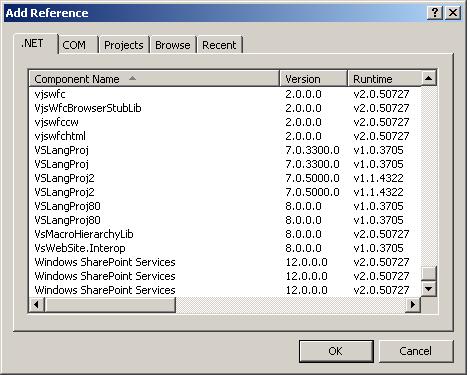The height and width of the screenshot is (375, 470).
Task: Click the Runtime column header
Action: [384, 79]
